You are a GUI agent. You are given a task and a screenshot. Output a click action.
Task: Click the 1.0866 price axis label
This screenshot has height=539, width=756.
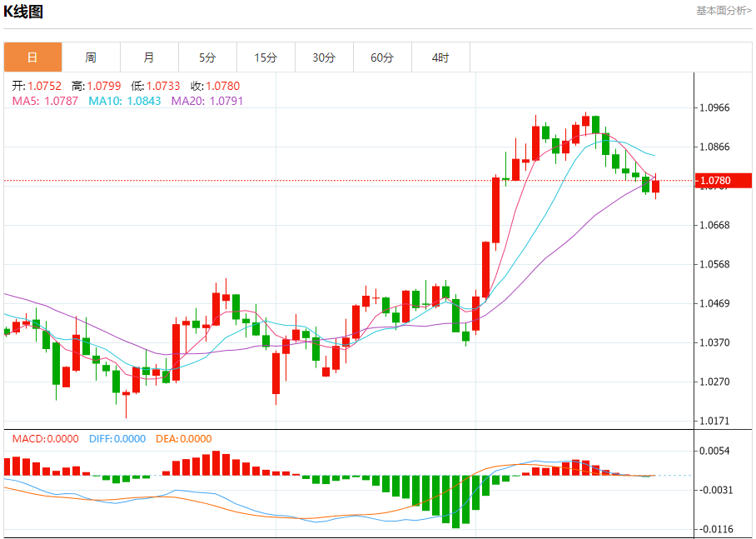(x=715, y=147)
